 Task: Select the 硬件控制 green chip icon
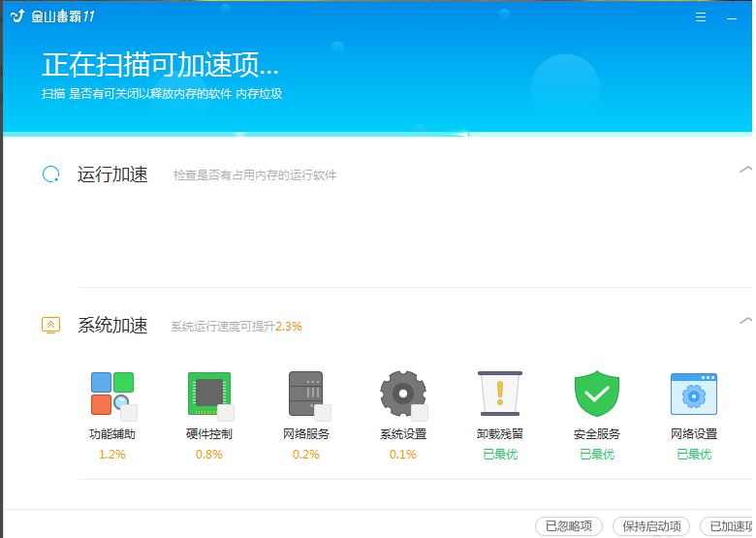point(207,392)
